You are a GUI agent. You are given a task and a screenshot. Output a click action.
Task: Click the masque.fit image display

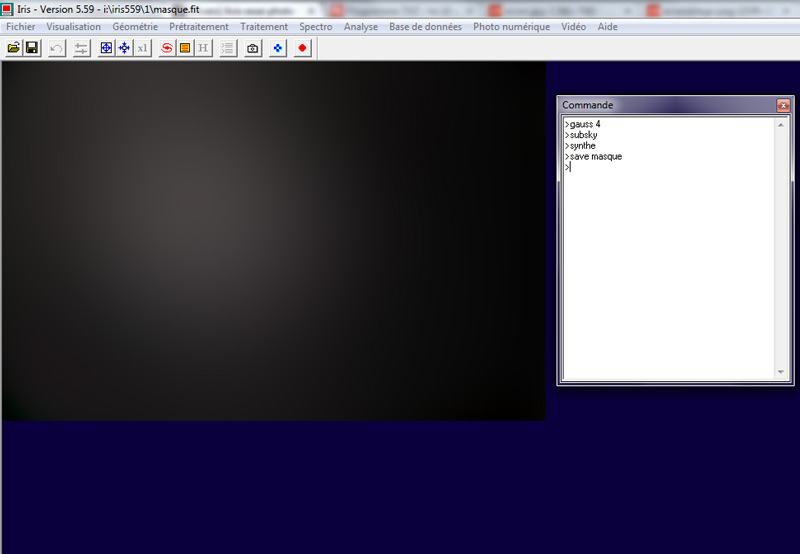click(x=274, y=241)
